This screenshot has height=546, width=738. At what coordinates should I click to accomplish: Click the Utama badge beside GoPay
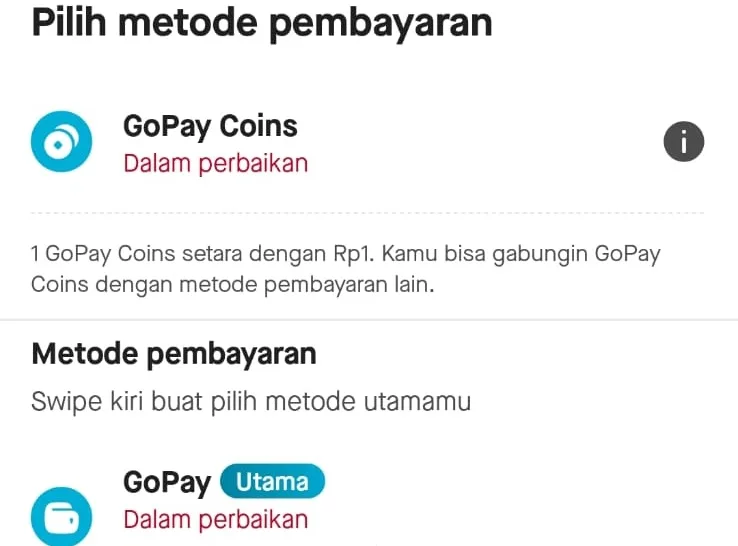coord(273,482)
